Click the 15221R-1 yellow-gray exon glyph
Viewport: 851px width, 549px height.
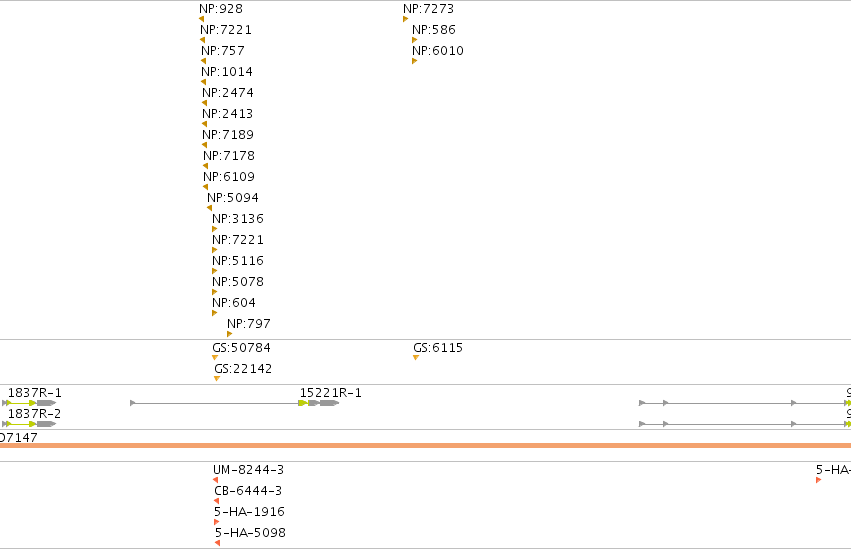point(319,403)
